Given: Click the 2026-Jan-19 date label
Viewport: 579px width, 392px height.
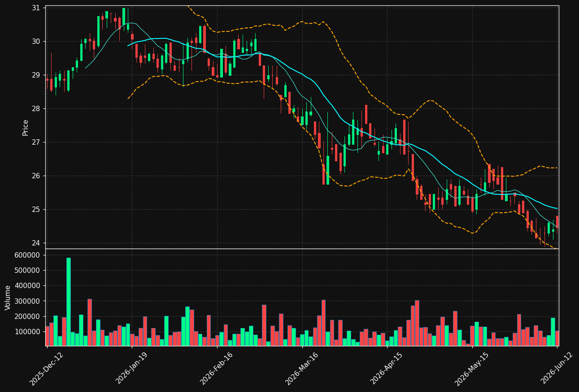Looking at the screenshot, I should point(132,368).
